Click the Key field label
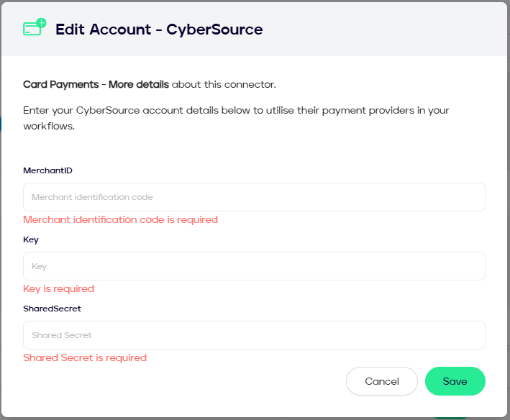This screenshot has width=510, height=420. [31, 239]
